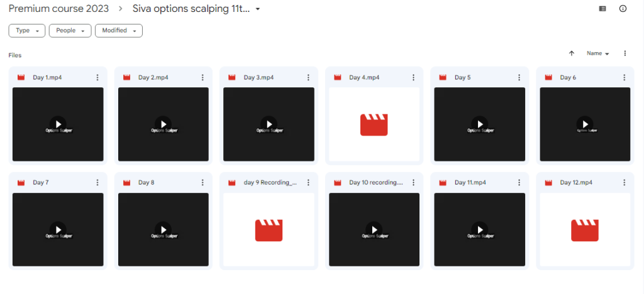644x294 pixels.
Task: Expand the People filter dropdown
Action: click(70, 31)
